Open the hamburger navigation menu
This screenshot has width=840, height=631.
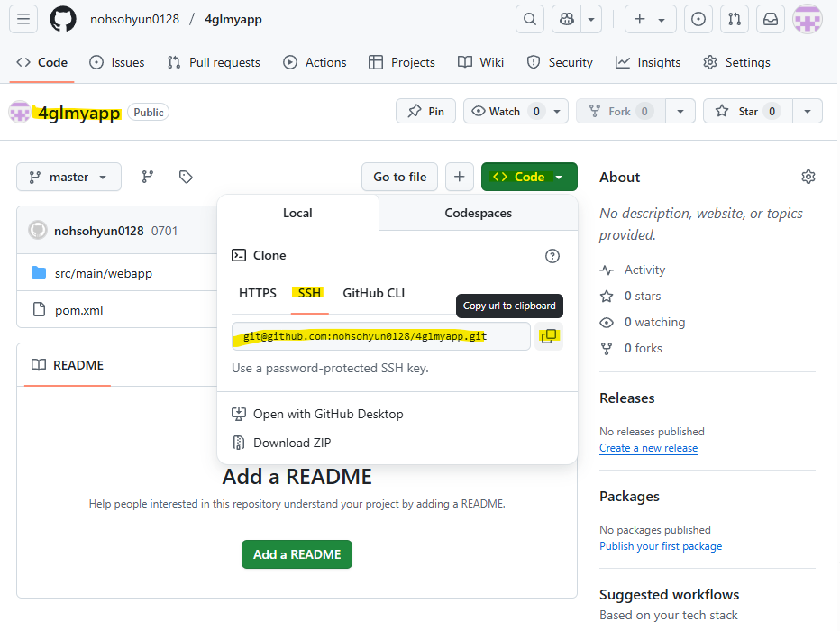pyautogui.click(x=23, y=19)
